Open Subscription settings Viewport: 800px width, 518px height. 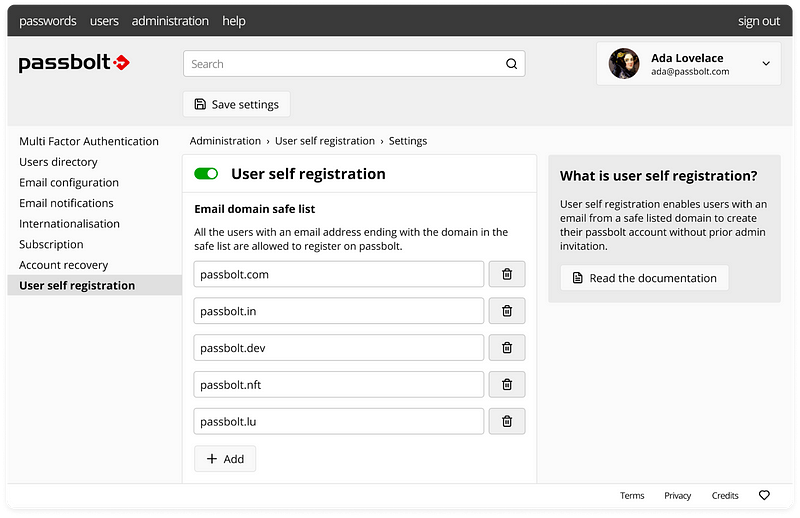[x=51, y=244]
